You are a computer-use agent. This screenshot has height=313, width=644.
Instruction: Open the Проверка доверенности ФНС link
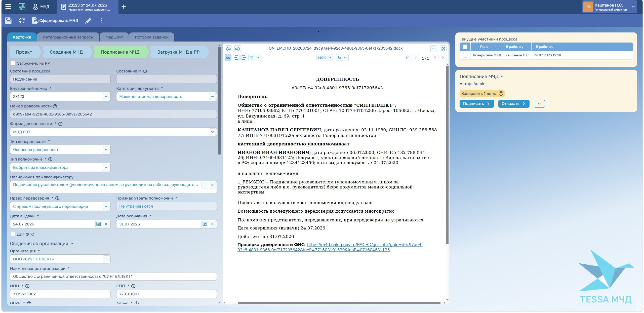pos(330,247)
